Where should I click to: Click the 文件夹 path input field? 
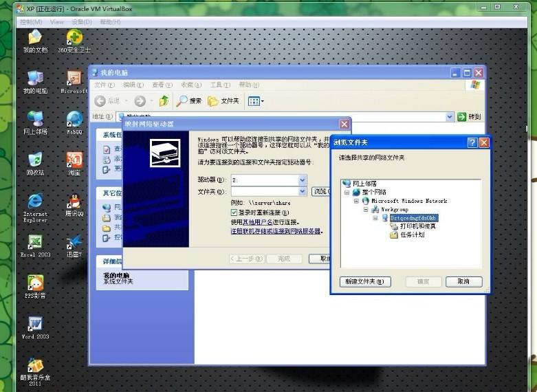[x=265, y=191]
